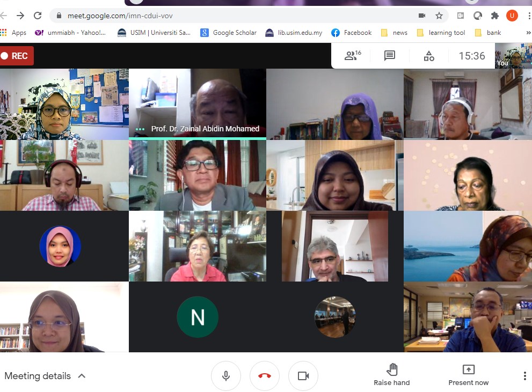Screen dimensions: 532x392
Task: Raise hand in the meeting
Action: tap(392, 375)
